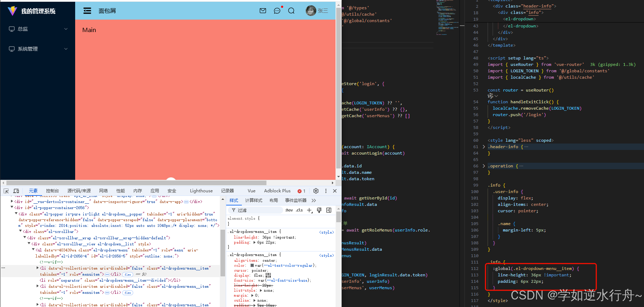Click the rendering emulation paintbrush icon
This screenshot has width=644, height=307.
(319, 210)
